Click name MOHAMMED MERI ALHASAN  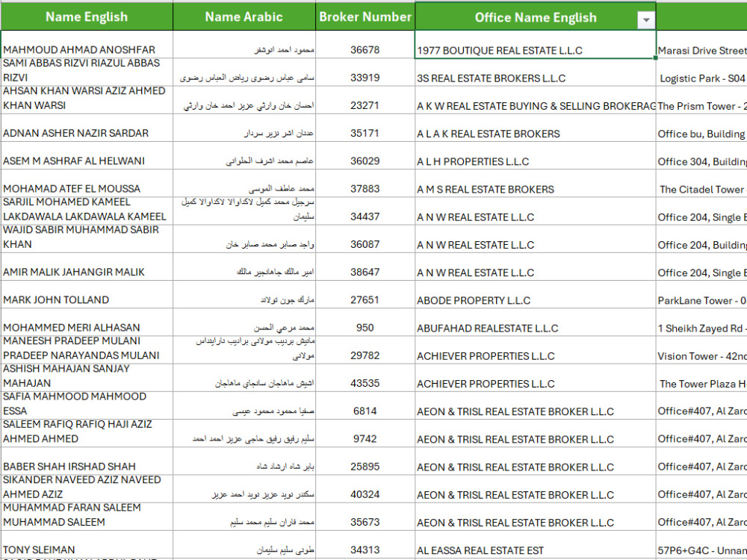click(x=87, y=323)
